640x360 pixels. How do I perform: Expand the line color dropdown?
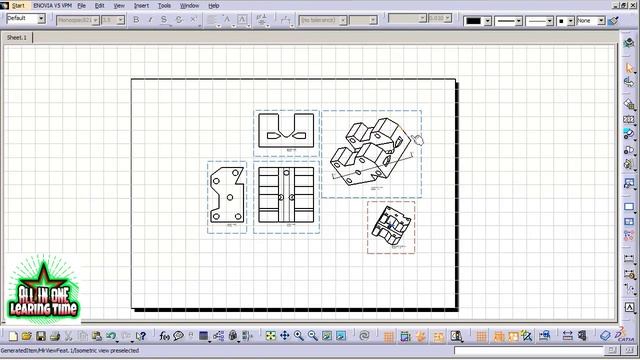pyautogui.click(x=487, y=21)
